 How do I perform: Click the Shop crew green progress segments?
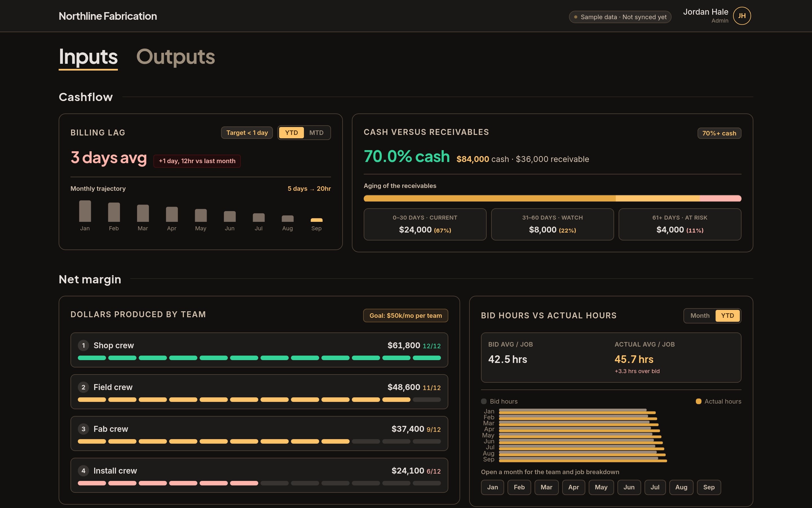259,358
